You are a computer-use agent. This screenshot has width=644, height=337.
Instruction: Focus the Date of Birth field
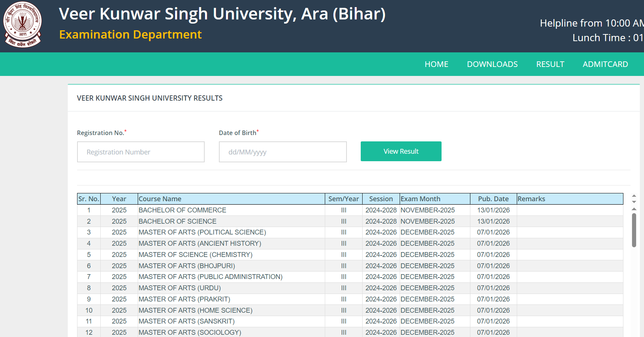283,152
